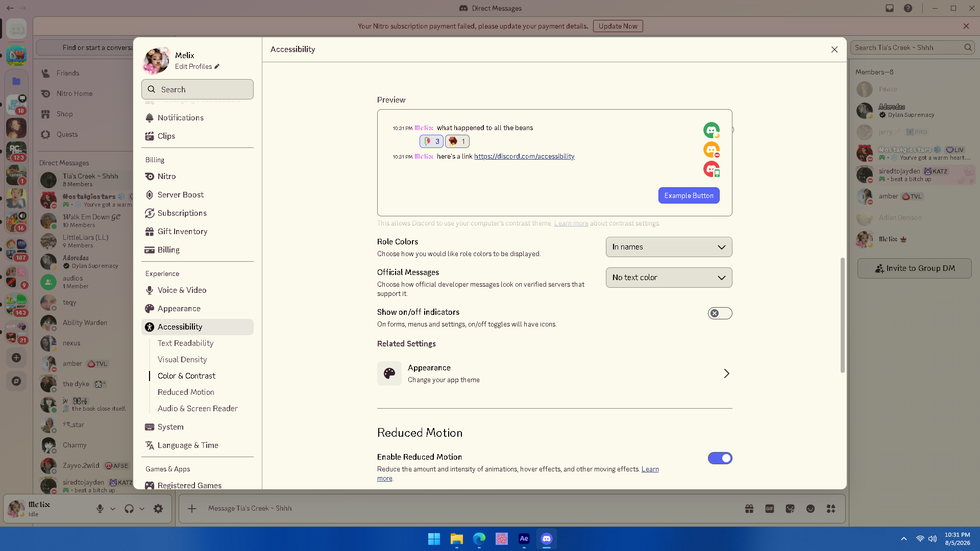Click the Melix profile avatar in settings
This screenshot has height=551, width=980.
[x=156, y=61]
